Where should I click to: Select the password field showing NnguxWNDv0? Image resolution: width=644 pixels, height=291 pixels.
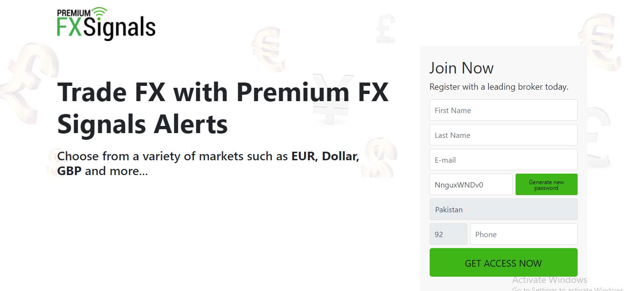click(x=471, y=185)
